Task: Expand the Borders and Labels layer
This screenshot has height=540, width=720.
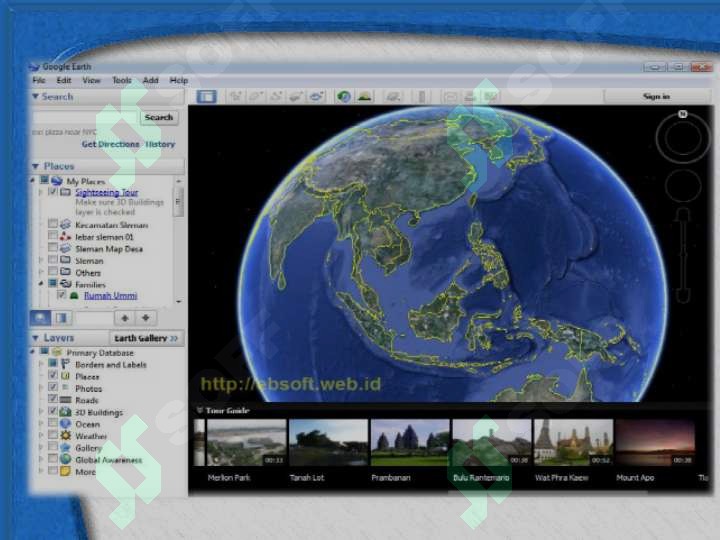Action: [41, 364]
